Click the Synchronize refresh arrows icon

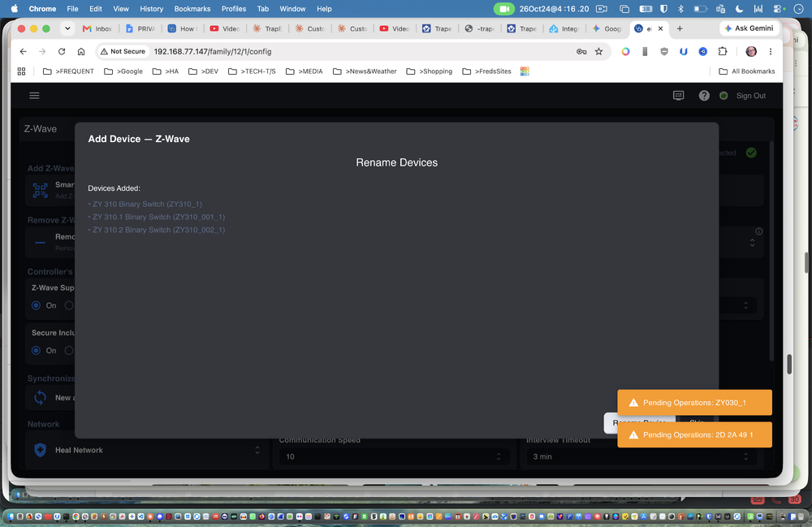(41, 398)
